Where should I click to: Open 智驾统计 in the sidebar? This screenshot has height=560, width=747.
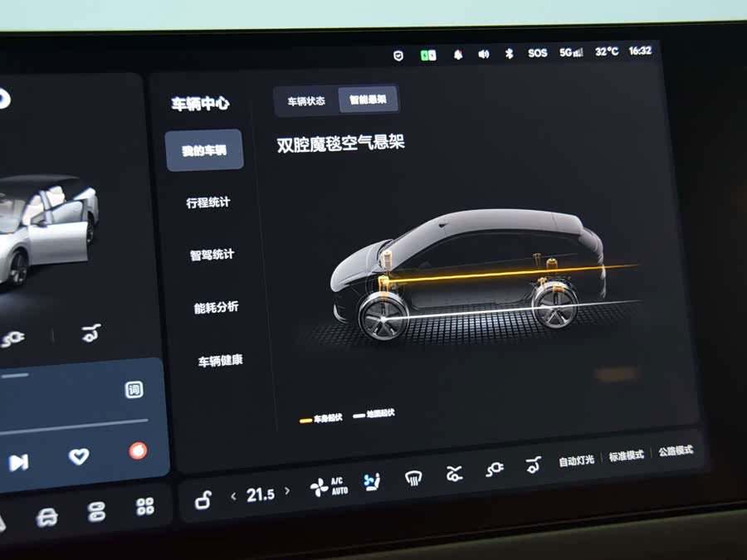[x=212, y=255]
